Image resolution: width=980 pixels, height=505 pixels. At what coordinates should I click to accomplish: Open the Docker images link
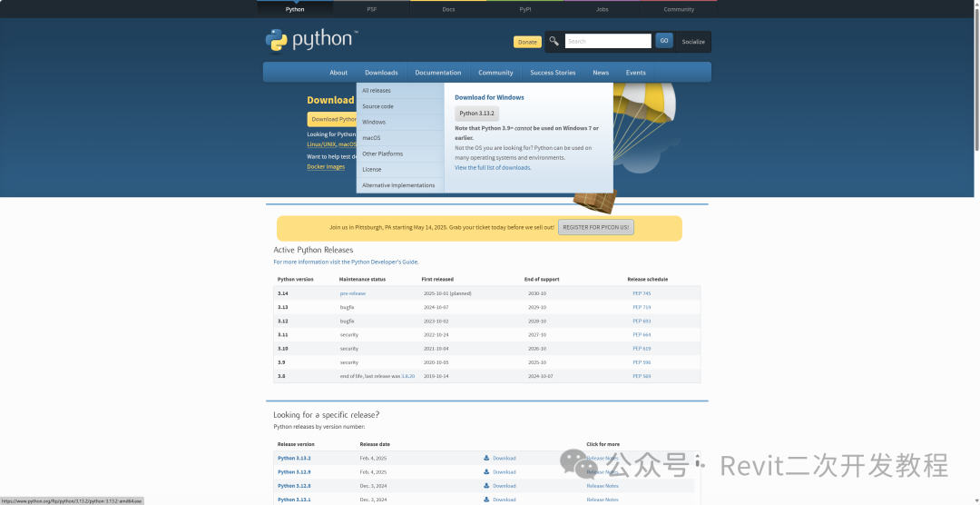(x=326, y=167)
